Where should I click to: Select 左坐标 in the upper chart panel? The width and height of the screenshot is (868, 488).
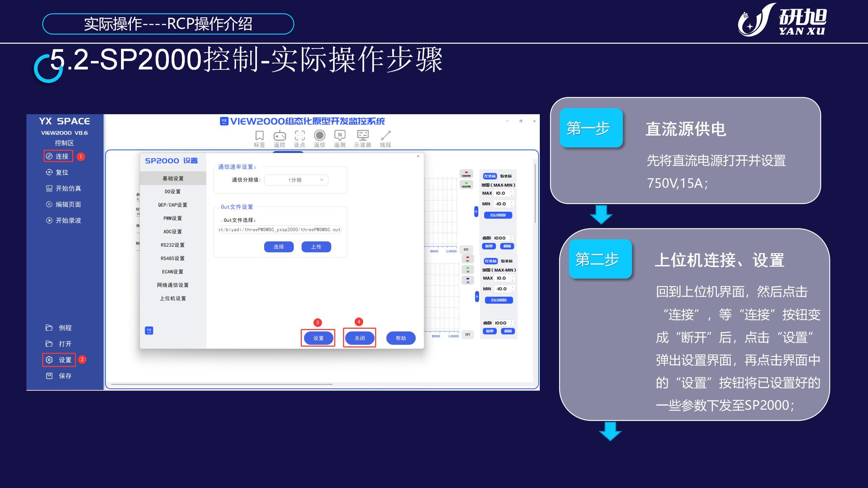coord(490,176)
